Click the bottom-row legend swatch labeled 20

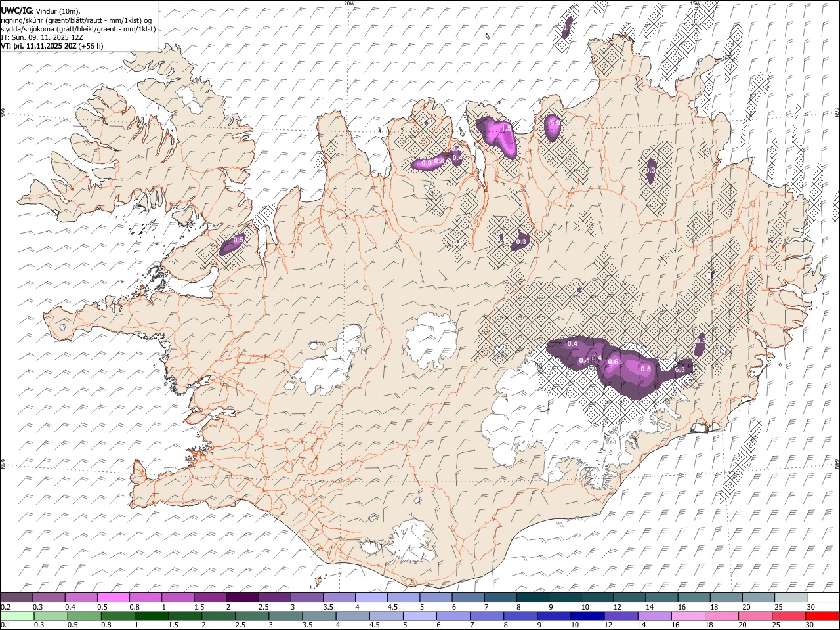pos(755,616)
